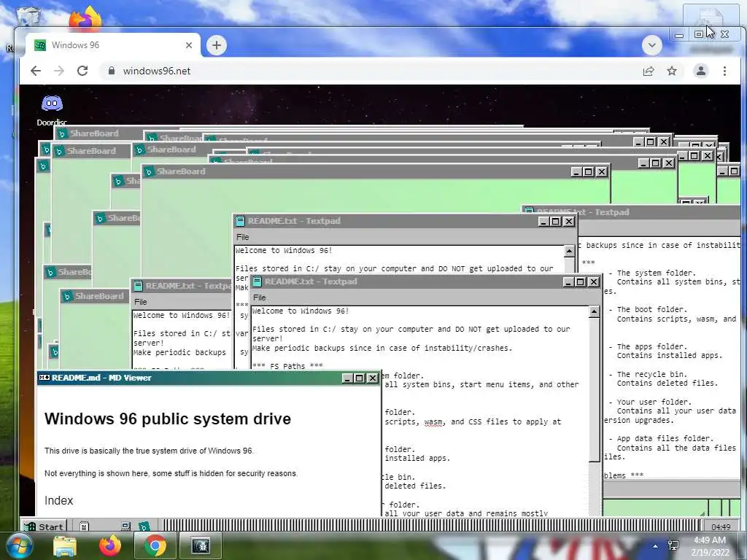Click site security lock icon
The image size is (747, 560).
[112, 71]
